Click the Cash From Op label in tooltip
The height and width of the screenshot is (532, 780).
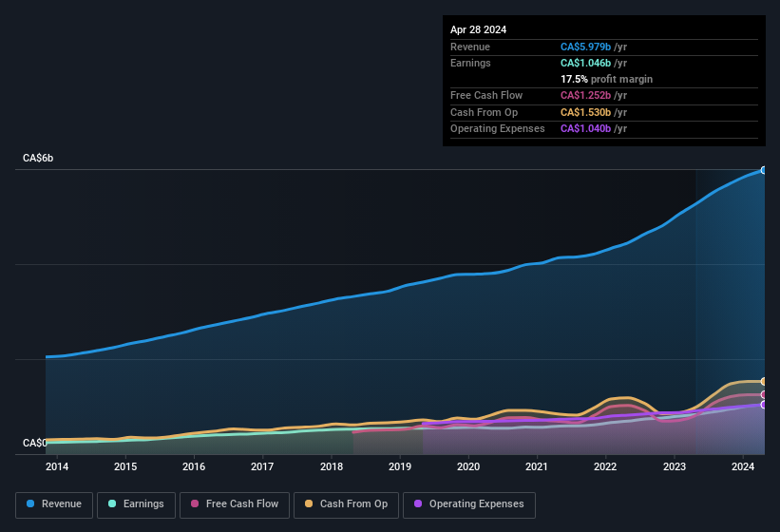[484, 112]
